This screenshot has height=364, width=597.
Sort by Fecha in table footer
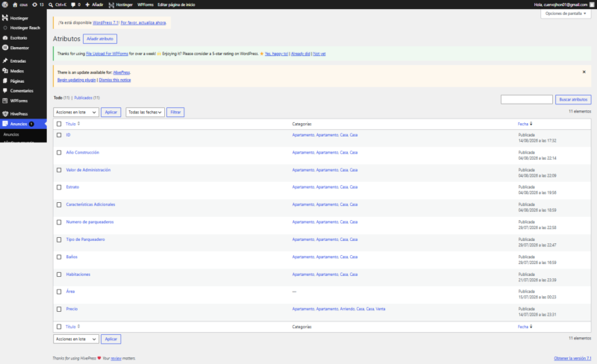525,327
